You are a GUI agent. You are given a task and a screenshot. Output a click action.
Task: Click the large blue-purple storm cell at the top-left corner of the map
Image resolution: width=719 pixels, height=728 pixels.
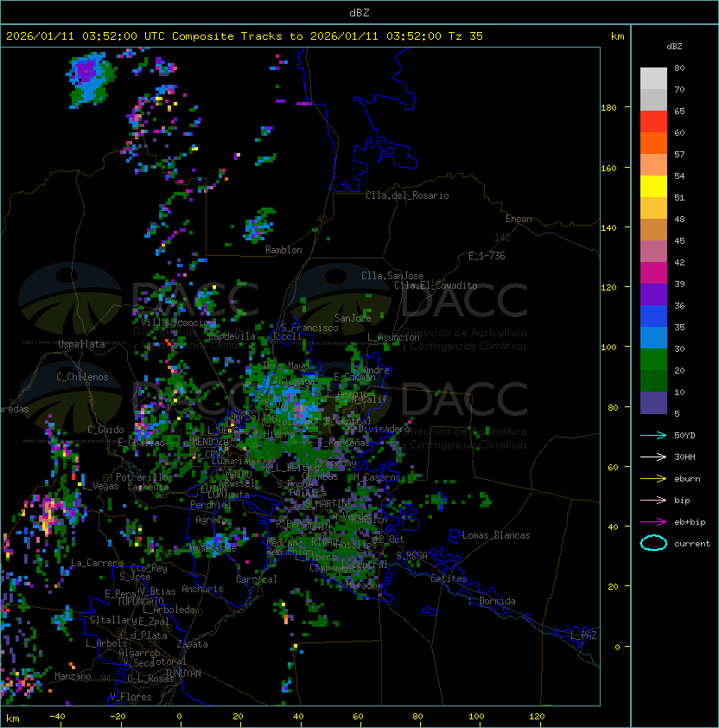[90, 79]
